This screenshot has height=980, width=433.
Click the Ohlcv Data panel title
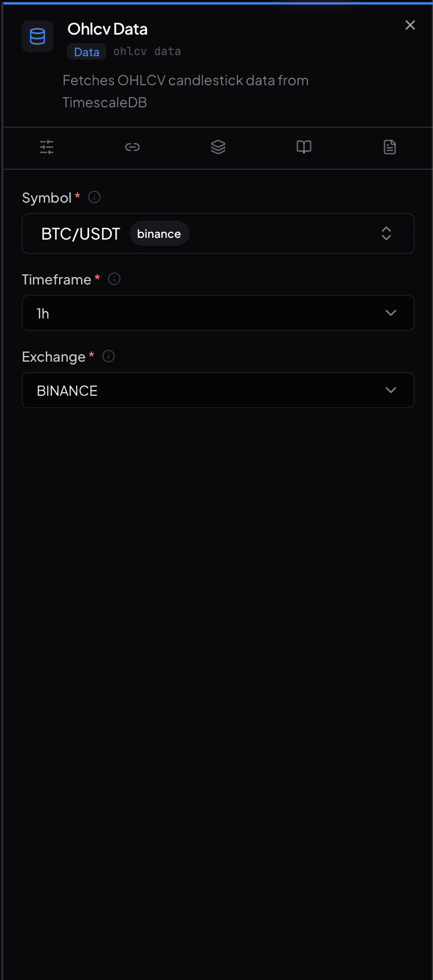[107, 29]
